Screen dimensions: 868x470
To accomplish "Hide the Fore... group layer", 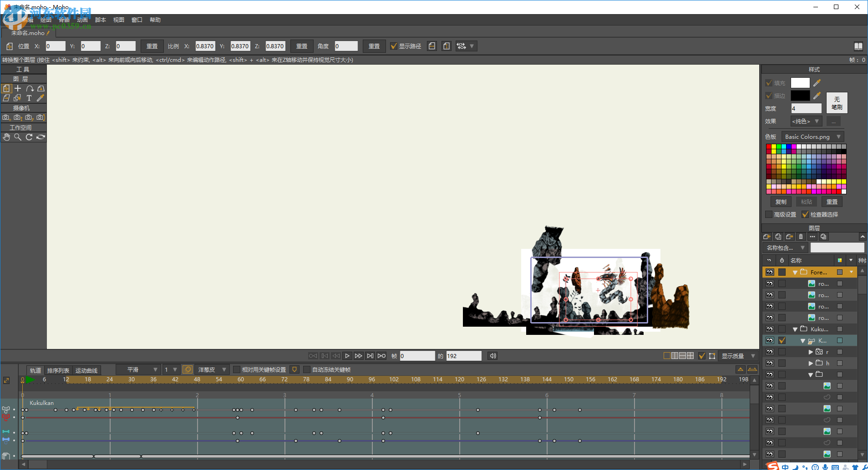I will [770, 272].
